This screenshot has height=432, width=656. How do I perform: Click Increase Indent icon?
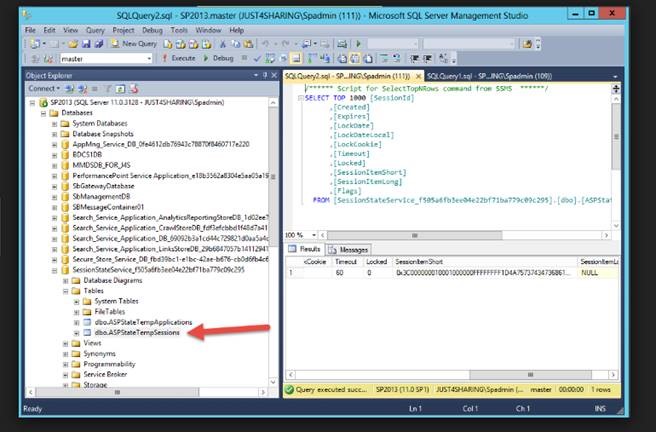click(x=428, y=59)
